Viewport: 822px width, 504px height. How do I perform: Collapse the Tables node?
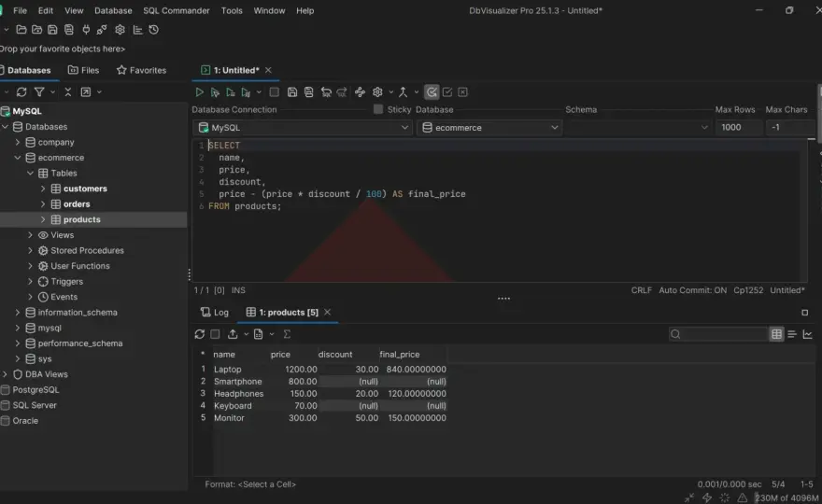[x=30, y=173]
